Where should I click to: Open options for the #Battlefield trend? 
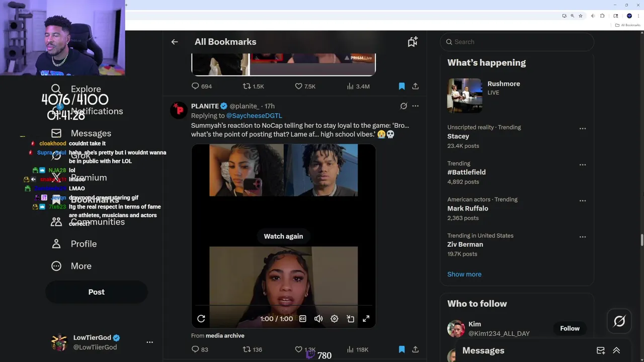click(x=583, y=164)
